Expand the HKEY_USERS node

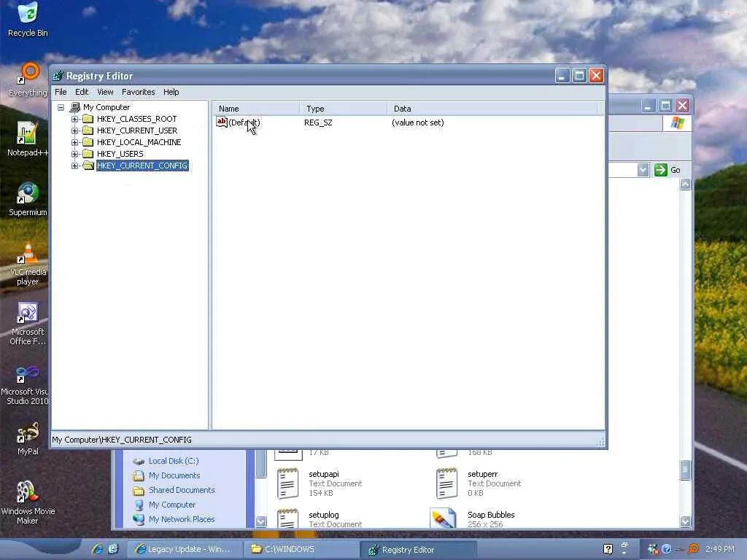75,154
